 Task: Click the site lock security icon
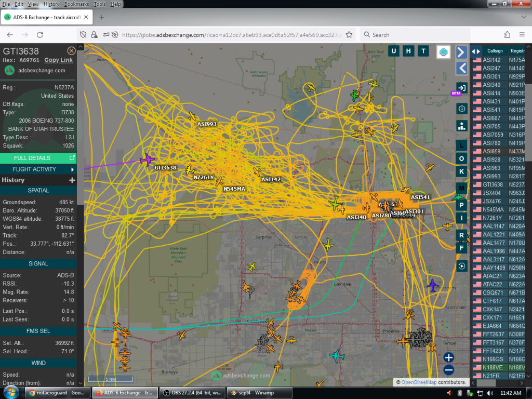[95, 35]
